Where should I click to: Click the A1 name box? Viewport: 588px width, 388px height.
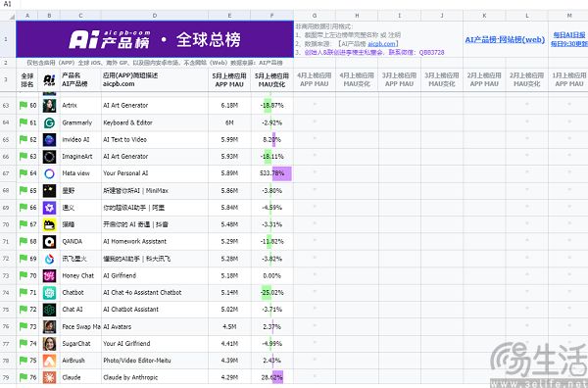tap(8, 4)
